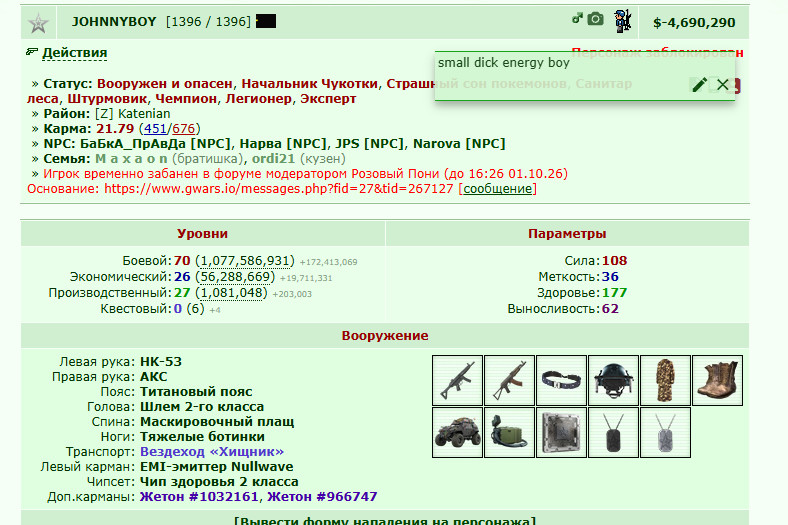Click the male gender symbol icon
This screenshot has height=525, width=788.
pos(577,19)
